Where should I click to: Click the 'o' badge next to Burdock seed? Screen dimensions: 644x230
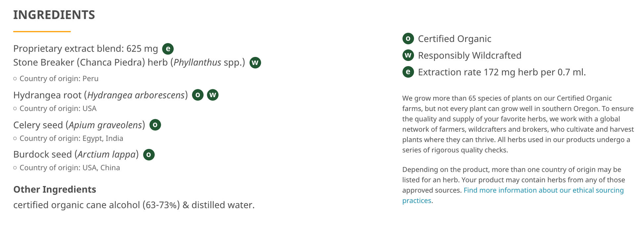coord(149,155)
